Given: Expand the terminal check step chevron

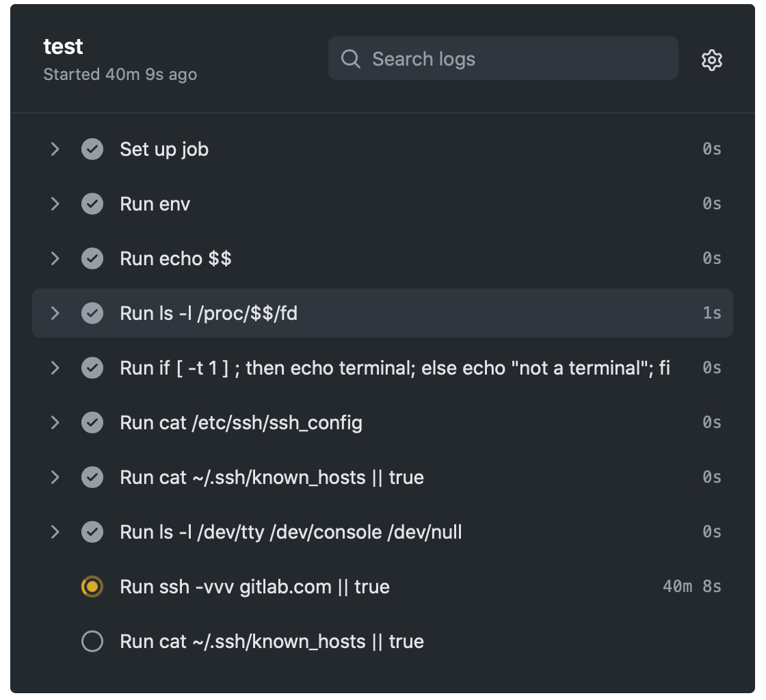Looking at the screenshot, I should (x=55, y=368).
